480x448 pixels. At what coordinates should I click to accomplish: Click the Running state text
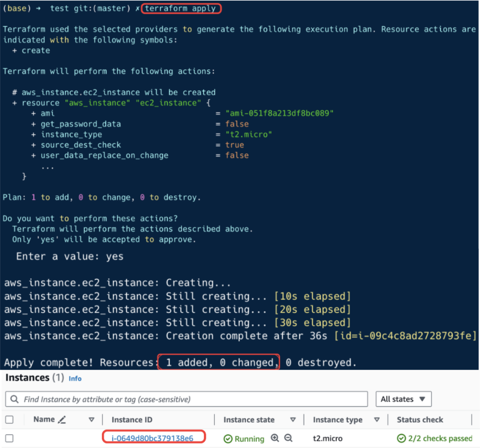point(249,439)
